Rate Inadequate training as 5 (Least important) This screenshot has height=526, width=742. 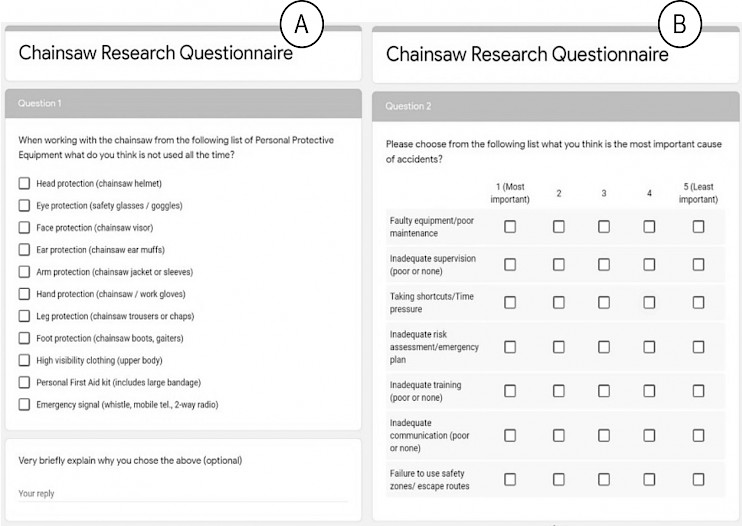698,391
